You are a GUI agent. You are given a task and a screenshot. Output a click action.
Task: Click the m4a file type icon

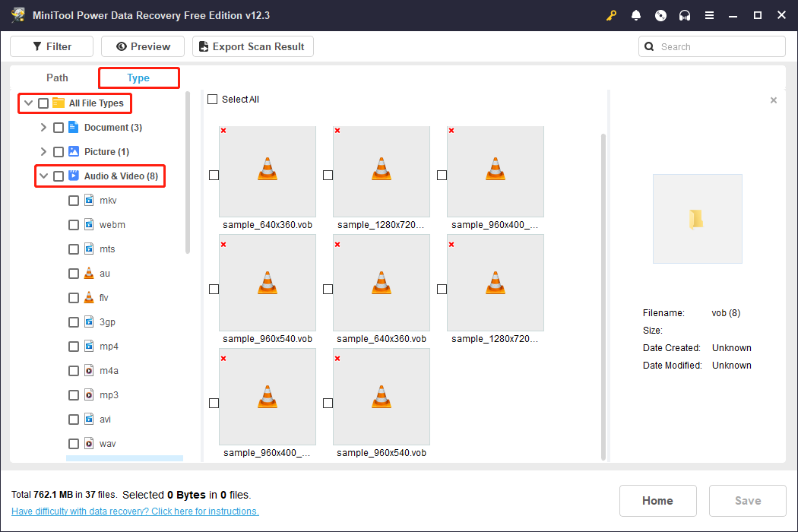[89, 371]
